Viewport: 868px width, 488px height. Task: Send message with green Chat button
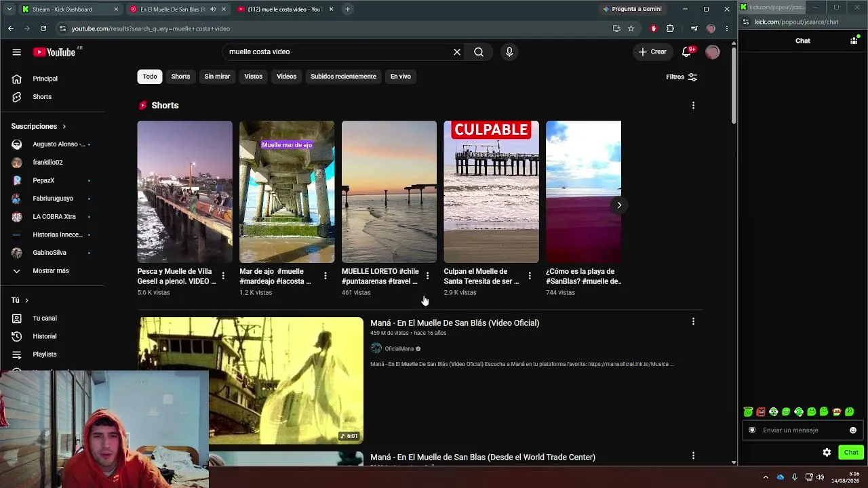coord(851,452)
